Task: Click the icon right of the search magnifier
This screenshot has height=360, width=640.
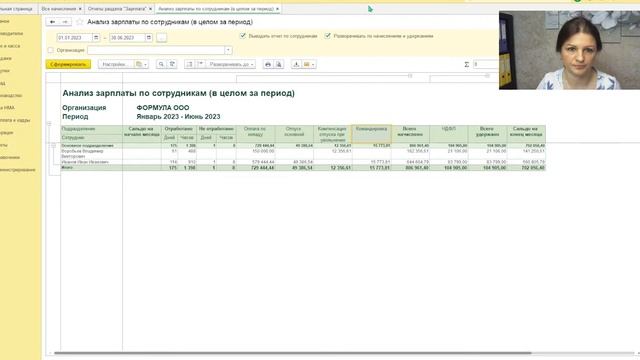Action: pos(172,64)
